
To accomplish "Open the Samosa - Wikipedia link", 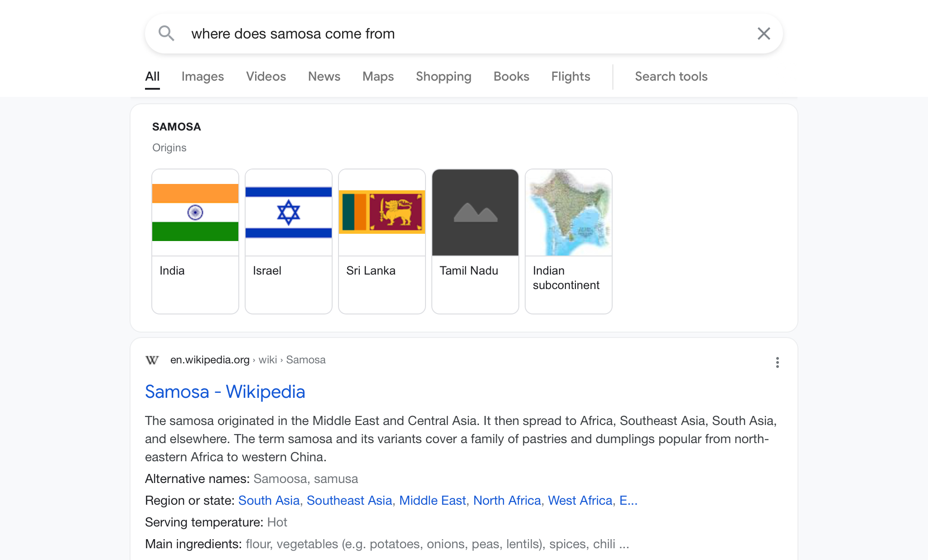I will coord(225,392).
